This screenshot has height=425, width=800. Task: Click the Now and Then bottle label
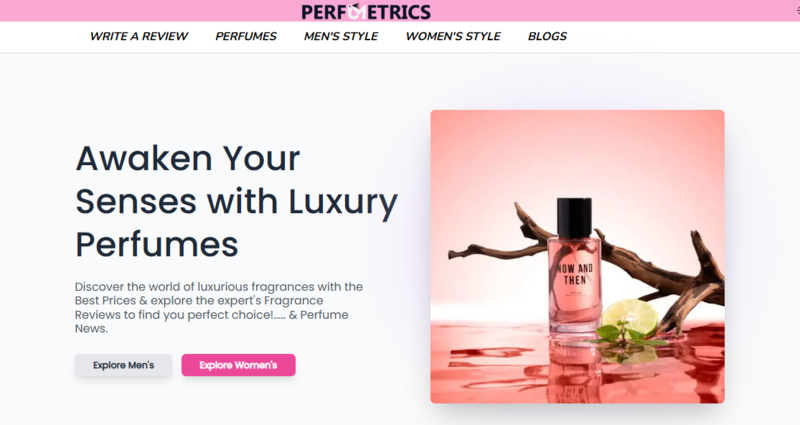574,274
